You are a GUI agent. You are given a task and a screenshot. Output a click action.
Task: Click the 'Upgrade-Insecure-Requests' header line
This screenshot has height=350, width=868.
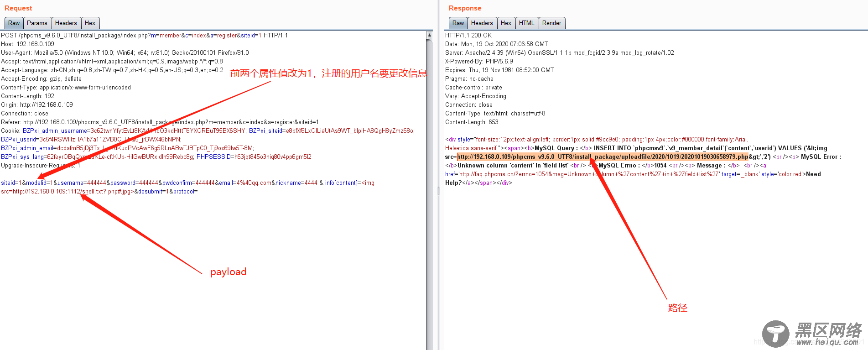[41, 165]
